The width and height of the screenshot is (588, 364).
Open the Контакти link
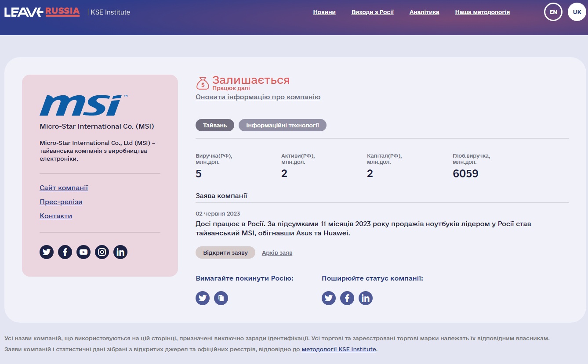(x=56, y=216)
